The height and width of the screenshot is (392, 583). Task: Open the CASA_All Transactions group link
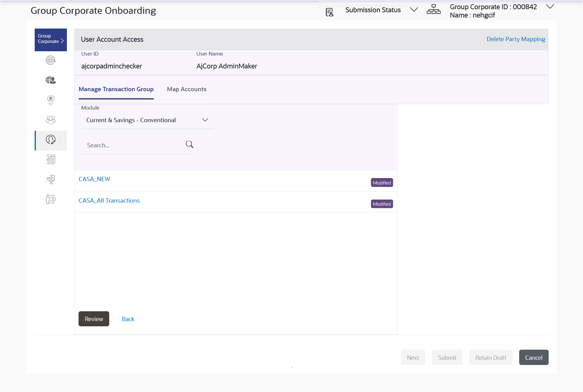tap(109, 201)
